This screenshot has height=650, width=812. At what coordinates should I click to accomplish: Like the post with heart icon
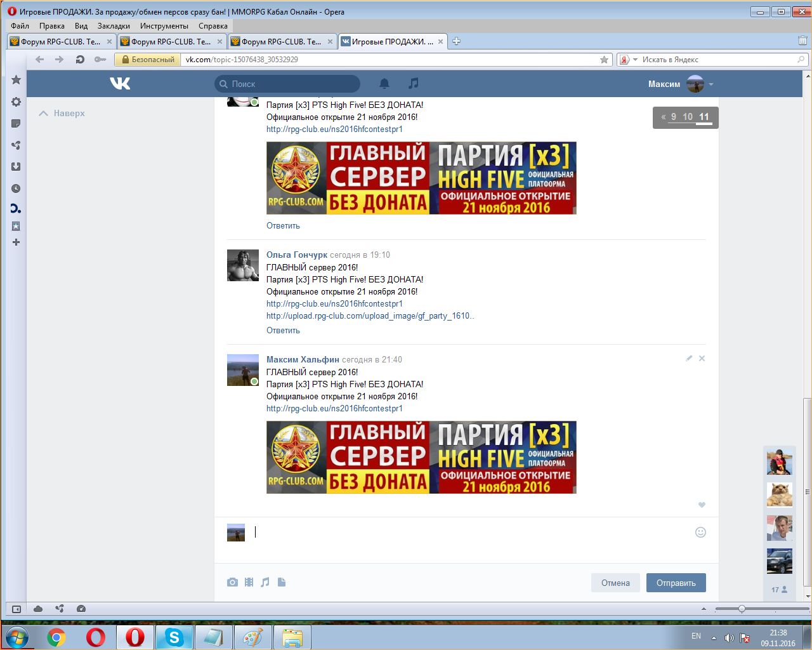coord(702,505)
